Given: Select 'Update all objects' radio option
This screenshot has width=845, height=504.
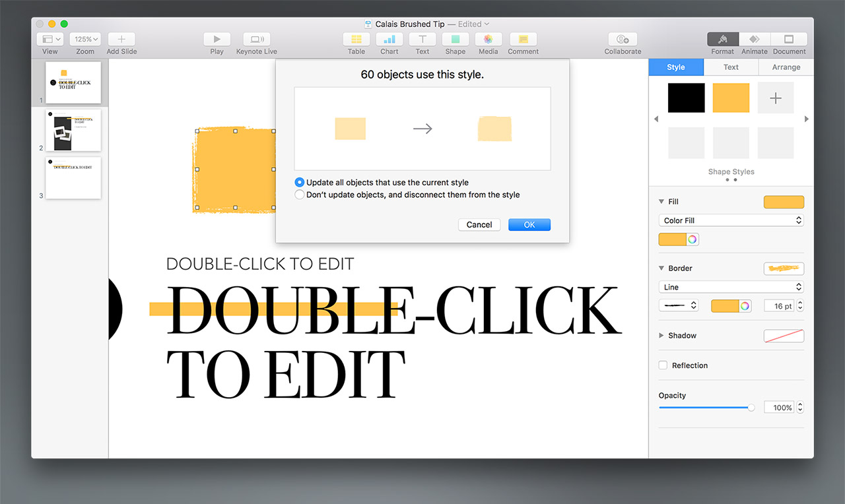Looking at the screenshot, I should [300, 182].
